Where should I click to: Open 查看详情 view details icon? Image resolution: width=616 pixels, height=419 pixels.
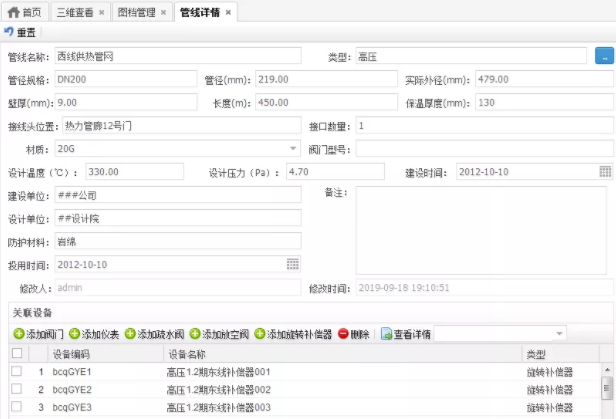(x=387, y=334)
